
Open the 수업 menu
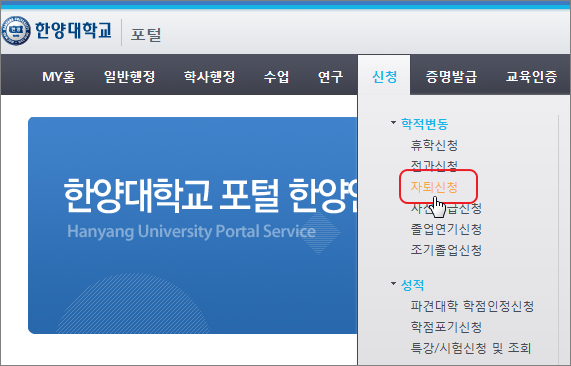pos(276,76)
